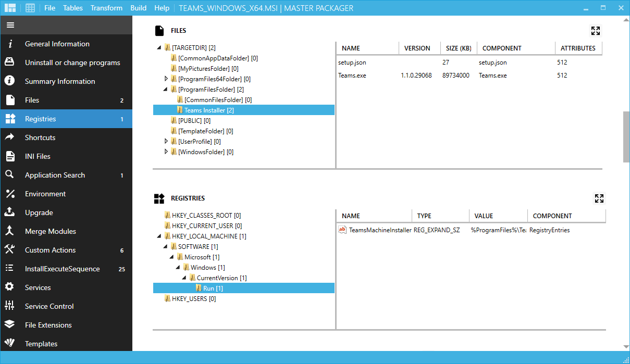This screenshot has height=364, width=630.
Task: Sort files by VERSION column
Action: (419, 48)
